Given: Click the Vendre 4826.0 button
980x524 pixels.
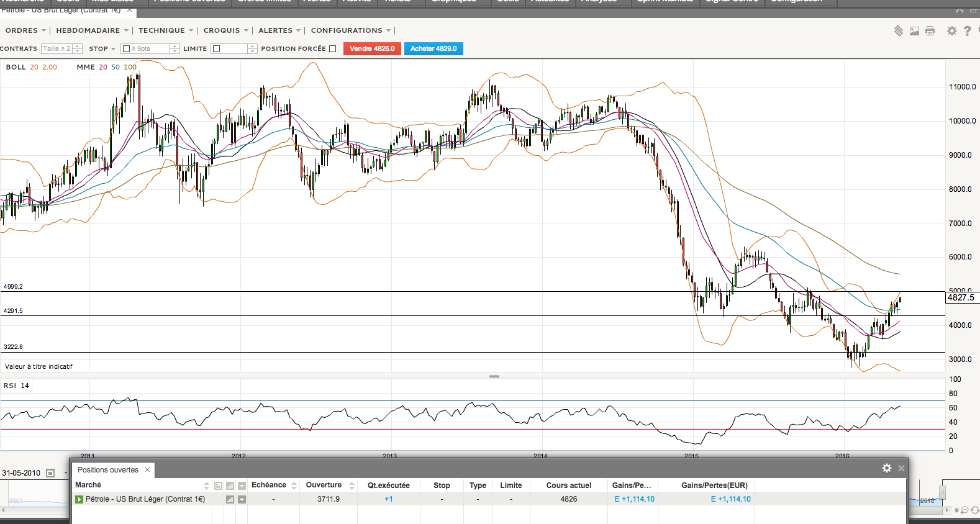Looking at the screenshot, I should 371,49.
